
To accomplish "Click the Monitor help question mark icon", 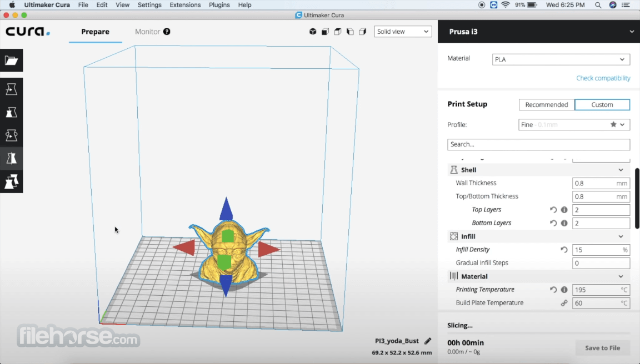I will [167, 32].
